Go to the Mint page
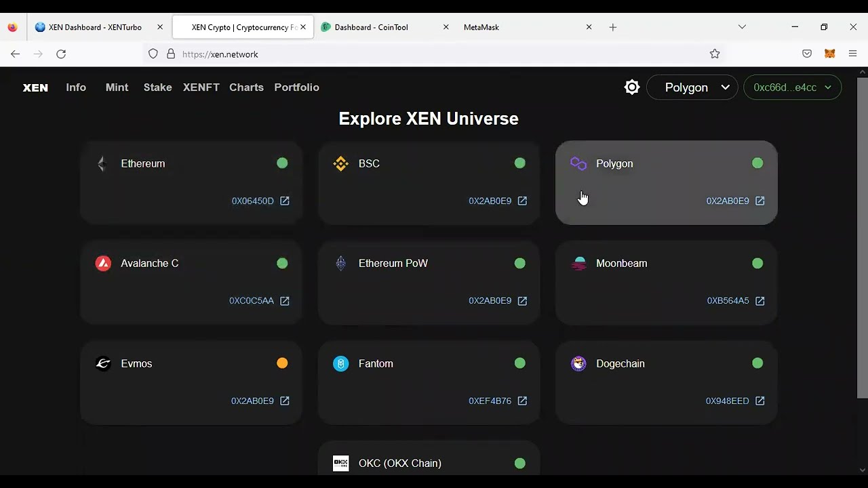868x488 pixels. (117, 87)
